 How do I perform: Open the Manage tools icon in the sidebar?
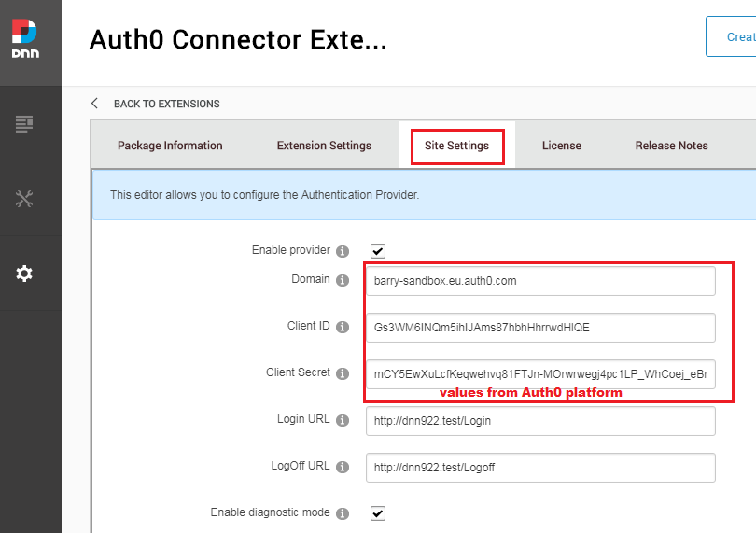click(x=24, y=199)
